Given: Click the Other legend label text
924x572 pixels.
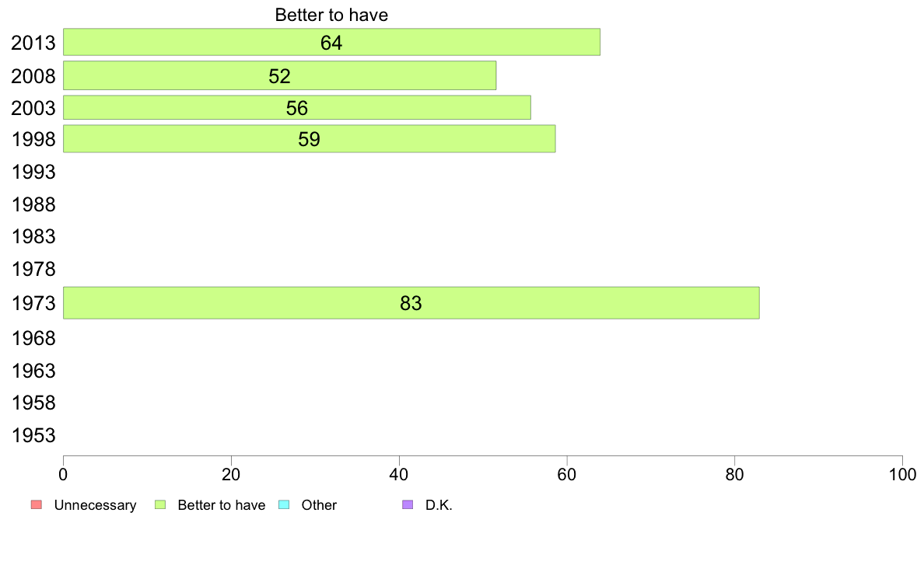Looking at the screenshot, I should point(319,505).
